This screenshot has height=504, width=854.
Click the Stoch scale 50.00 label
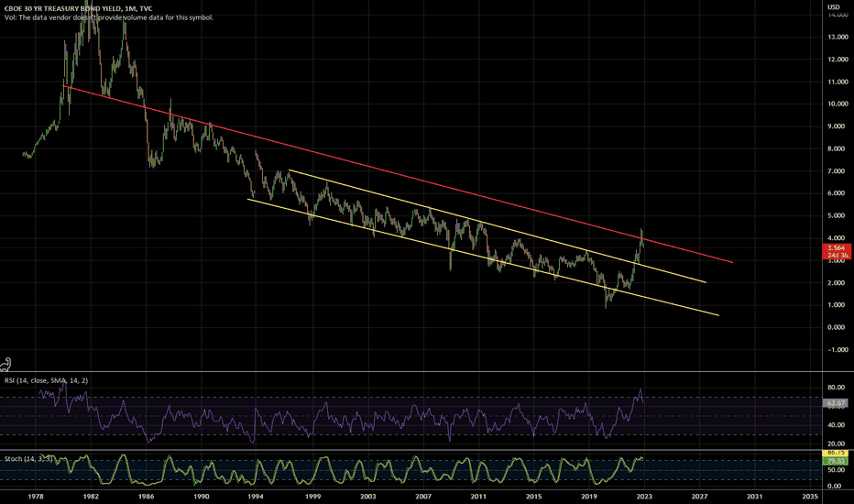pos(836,470)
